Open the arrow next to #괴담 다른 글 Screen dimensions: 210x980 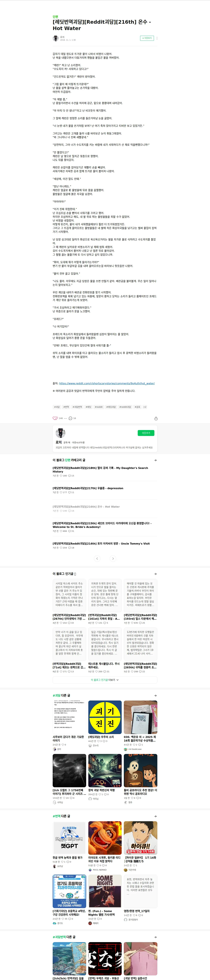155,695
